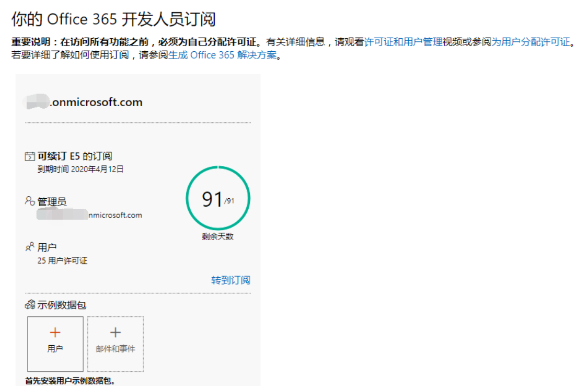Click the 91 days remaining number
This screenshot has height=386, width=588.
point(212,199)
